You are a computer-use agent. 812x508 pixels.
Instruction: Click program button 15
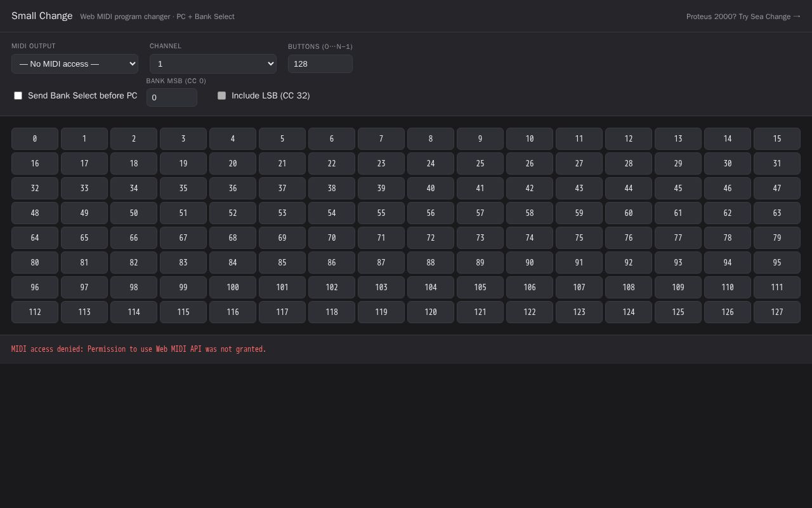coord(777,138)
